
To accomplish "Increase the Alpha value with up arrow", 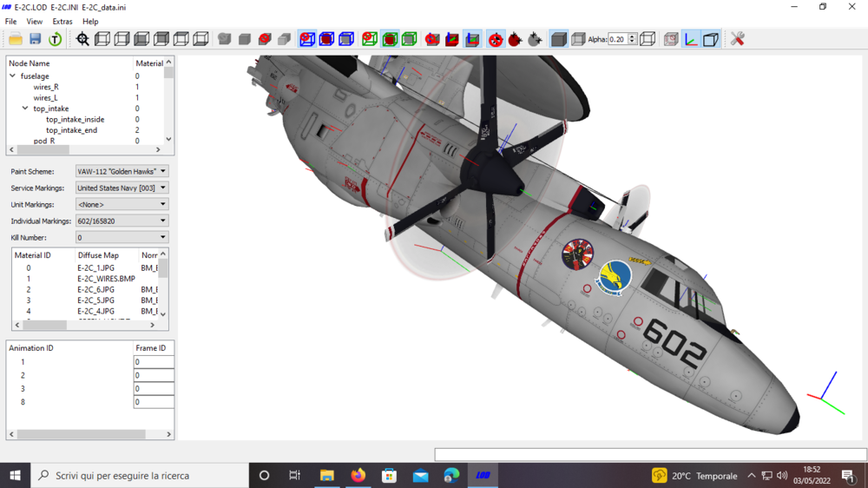I will tap(632, 36).
